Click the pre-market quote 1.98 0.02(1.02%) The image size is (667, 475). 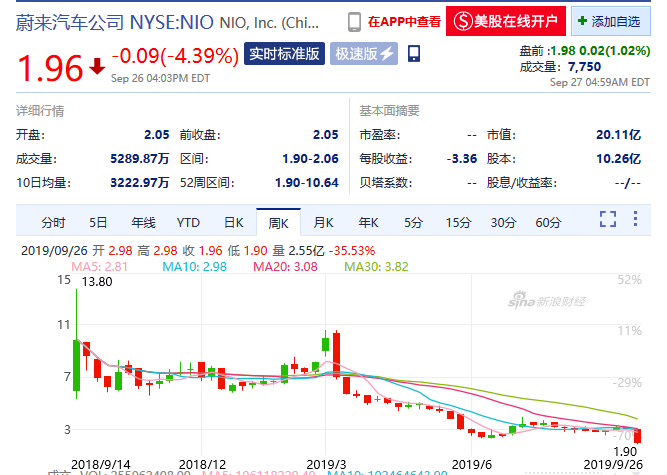pyautogui.click(x=600, y=51)
